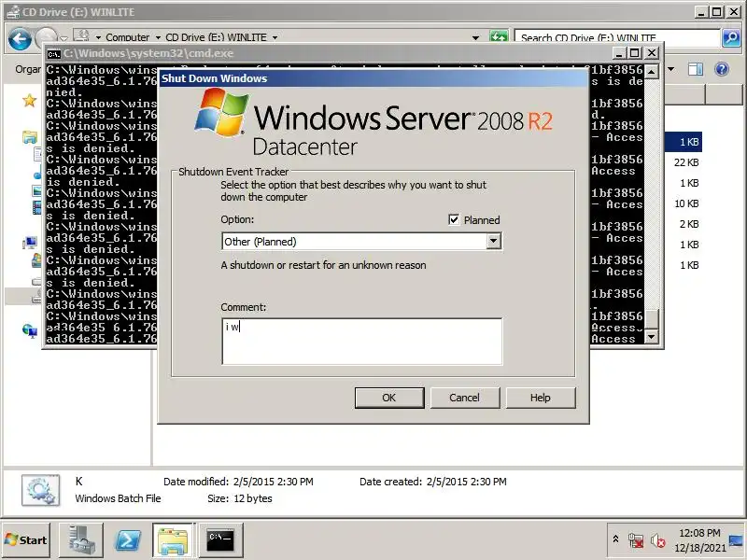Click the Explorer search magnifier icon
The width and height of the screenshot is (747, 560).
click(731, 37)
